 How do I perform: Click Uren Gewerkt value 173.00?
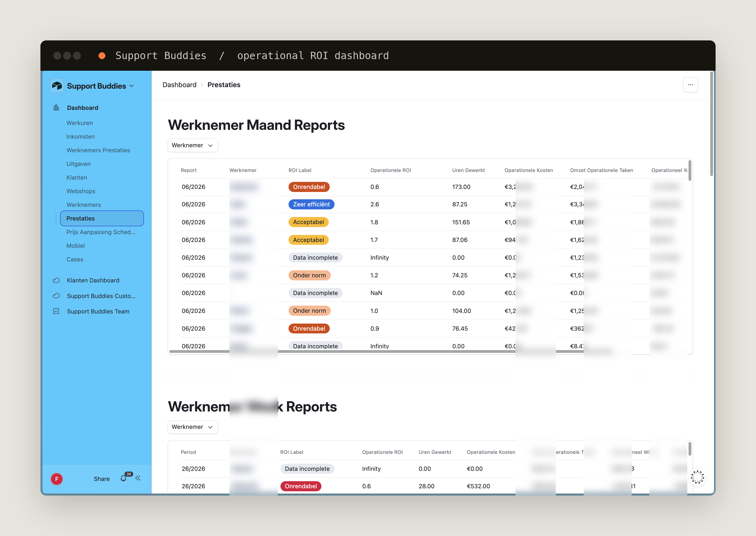(x=461, y=187)
